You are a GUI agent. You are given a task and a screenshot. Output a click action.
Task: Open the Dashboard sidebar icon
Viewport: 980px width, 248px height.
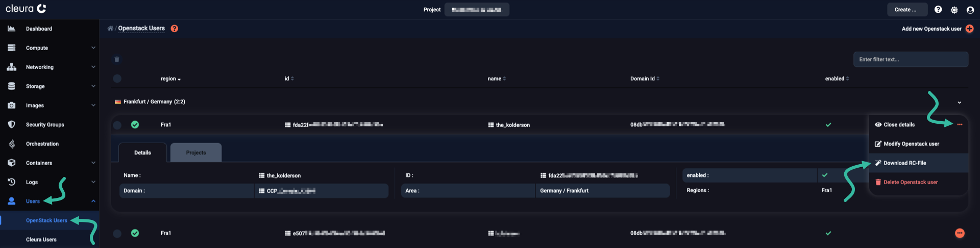(11, 29)
